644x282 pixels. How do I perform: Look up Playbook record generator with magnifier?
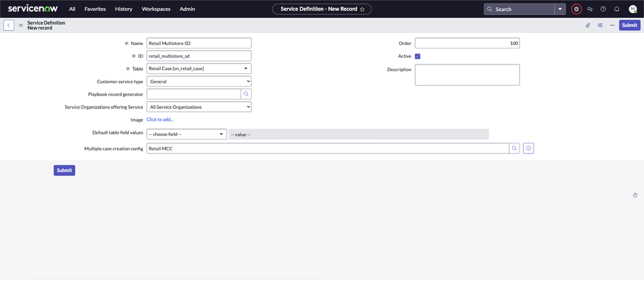click(x=246, y=94)
